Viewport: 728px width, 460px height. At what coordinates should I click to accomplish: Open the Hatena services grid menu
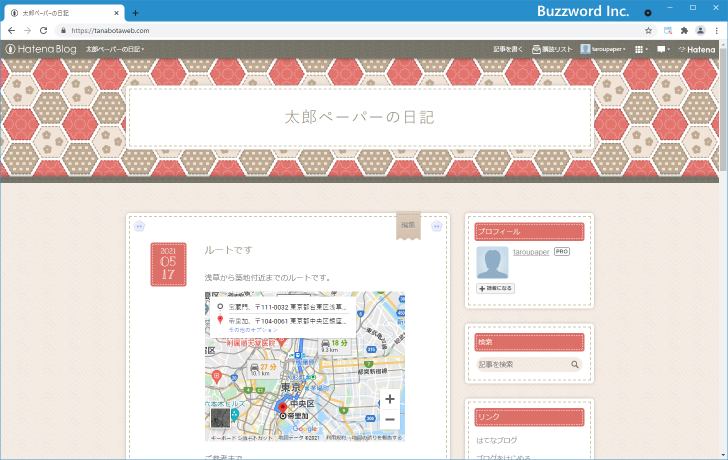click(641, 49)
